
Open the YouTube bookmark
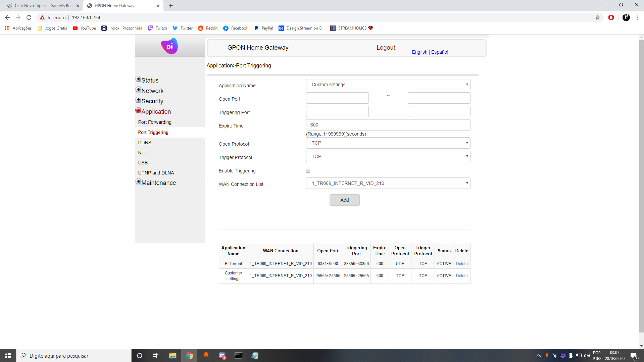84,28
